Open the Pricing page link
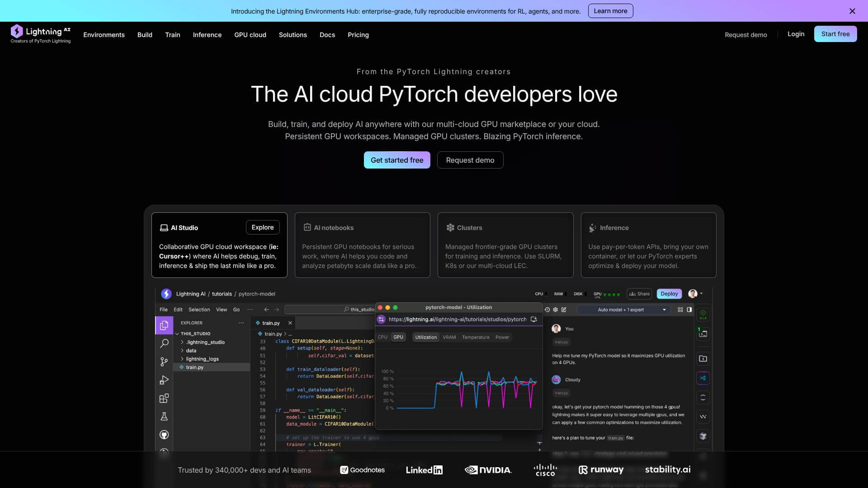This screenshot has width=868, height=488. [x=358, y=35]
